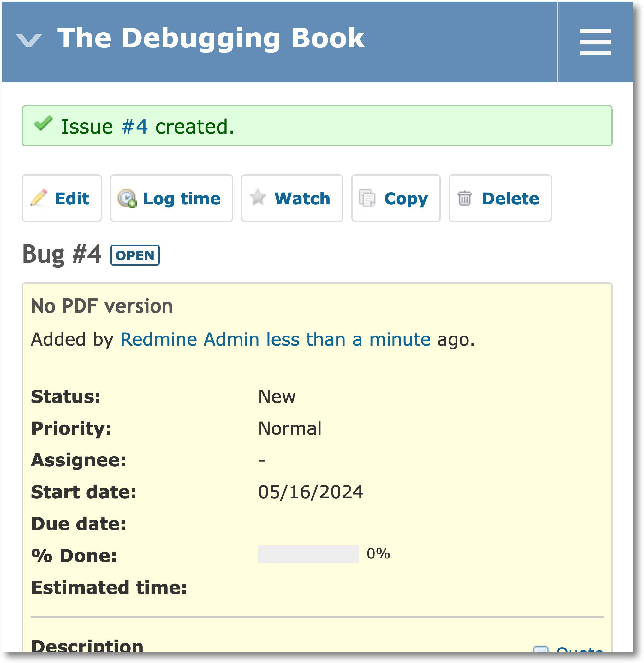644x663 pixels.
Task: Click the OPEN status badge
Action: click(x=135, y=255)
